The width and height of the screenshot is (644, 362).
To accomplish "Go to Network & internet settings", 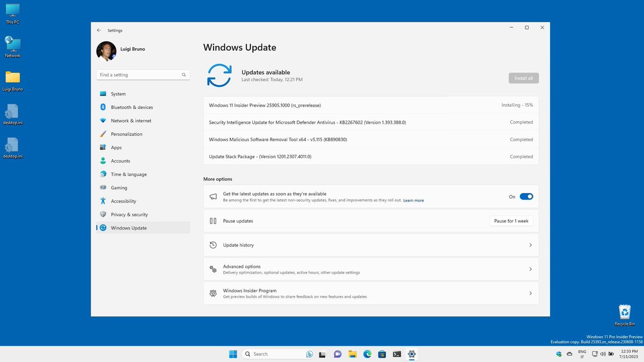I will pyautogui.click(x=143, y=121).
